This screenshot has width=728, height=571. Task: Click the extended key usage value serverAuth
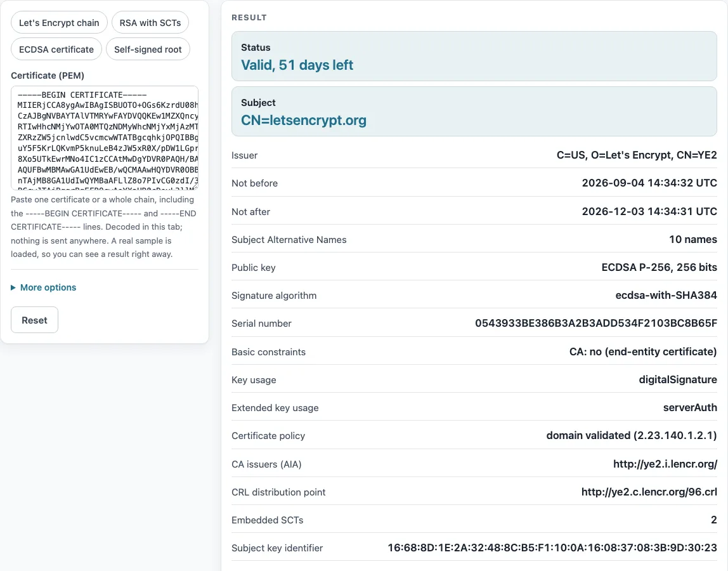point(689,407)
